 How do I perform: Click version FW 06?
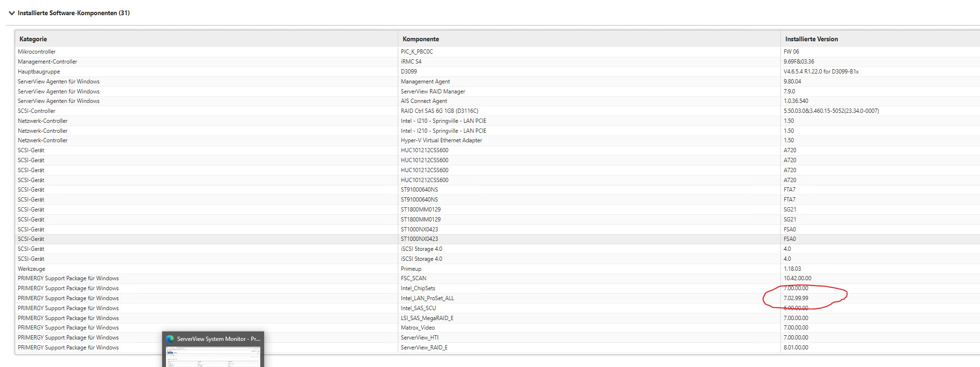[x=791, y=52]
